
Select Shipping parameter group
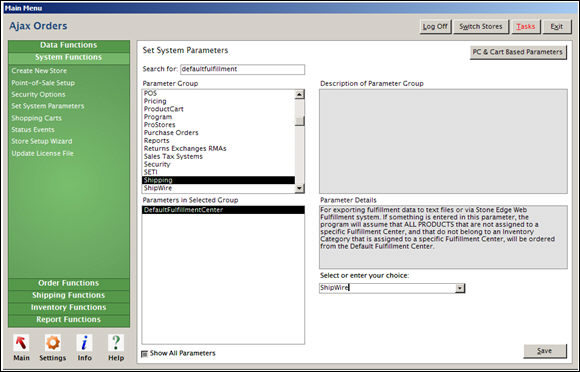coord(218,180)
